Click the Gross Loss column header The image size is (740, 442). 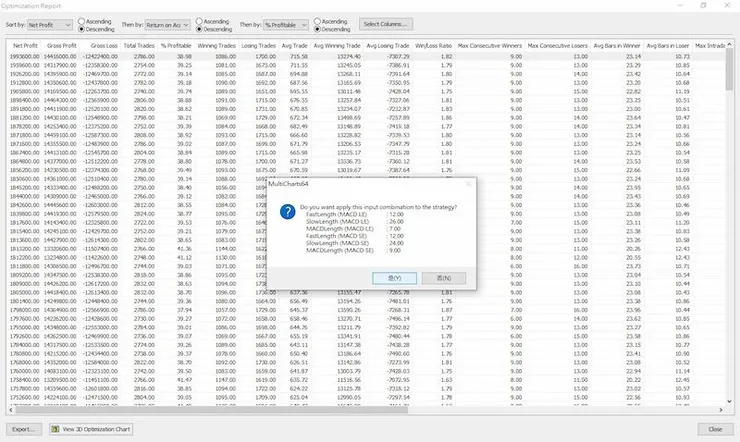104,46
